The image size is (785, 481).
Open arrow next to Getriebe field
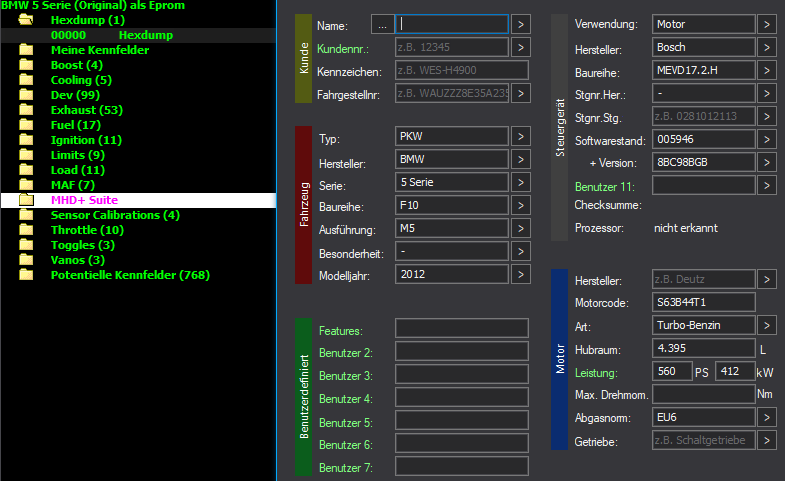766,441
